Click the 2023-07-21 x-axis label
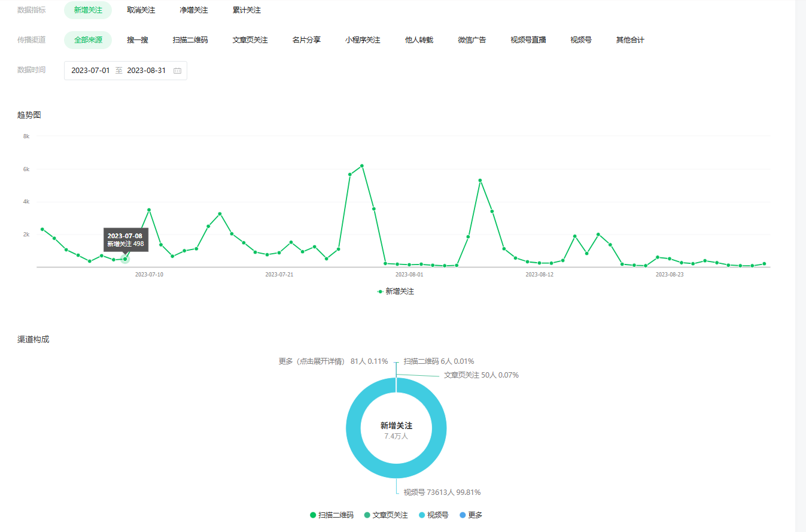The width and height of the screenshot is (806, 532). (x=279, y=275)
